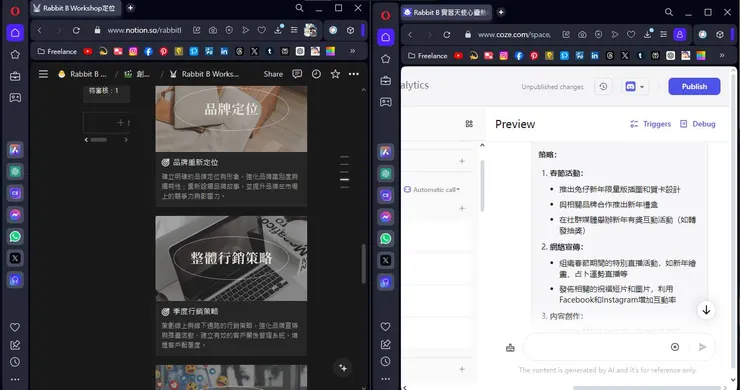740x390 pixels.
Task: Open Notion comments icon in left window
Action: [x=297, y=74]
